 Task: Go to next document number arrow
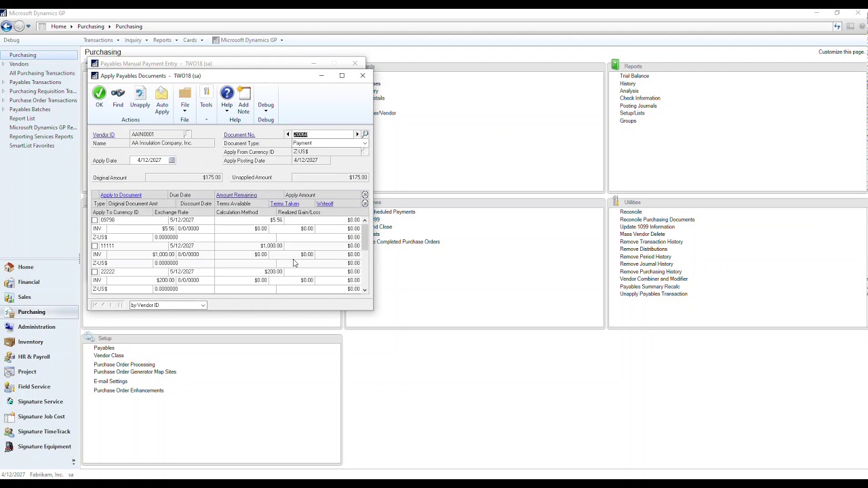pos(357,134)
